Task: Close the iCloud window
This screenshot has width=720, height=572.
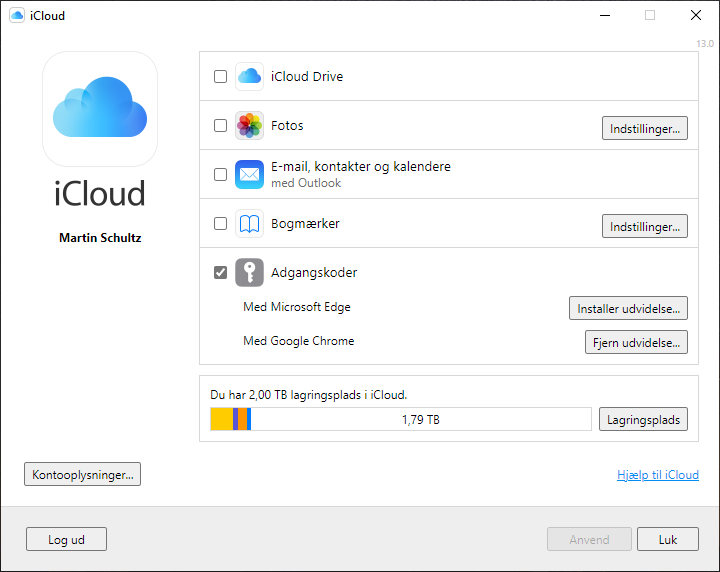Action: 696,15
